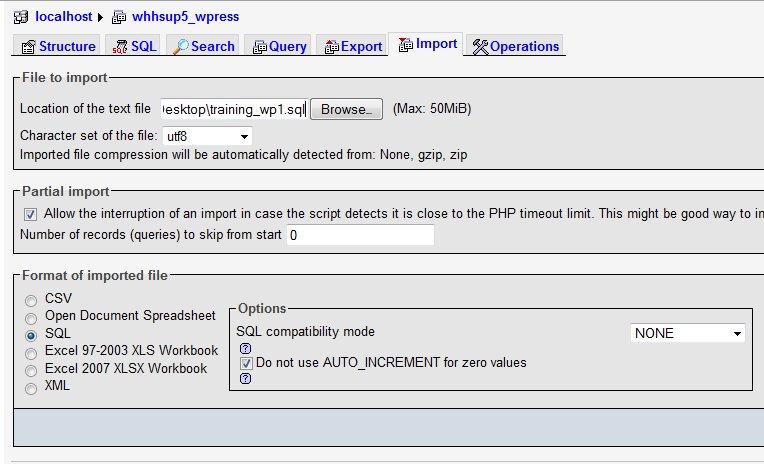Open the Export tab

352,46
